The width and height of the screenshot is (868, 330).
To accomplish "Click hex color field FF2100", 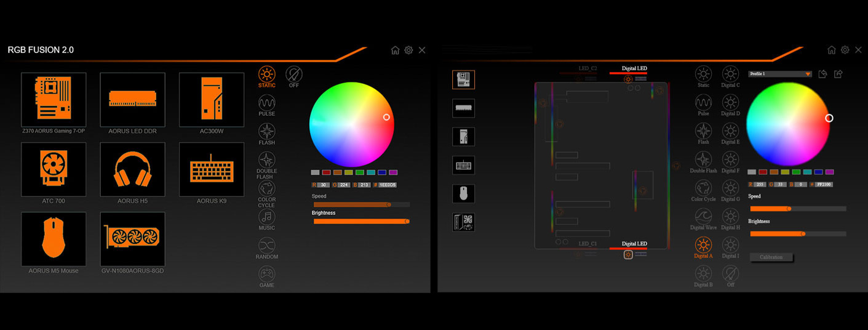I will point(824,184).
